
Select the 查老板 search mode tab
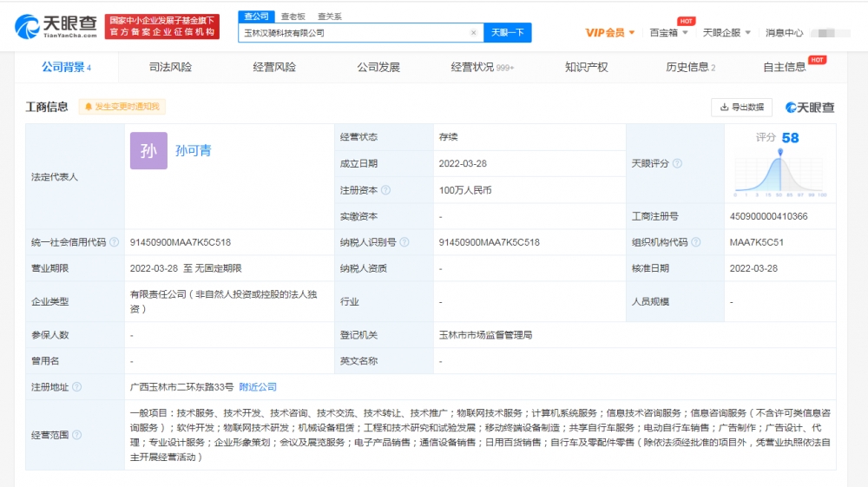point(293,16)
